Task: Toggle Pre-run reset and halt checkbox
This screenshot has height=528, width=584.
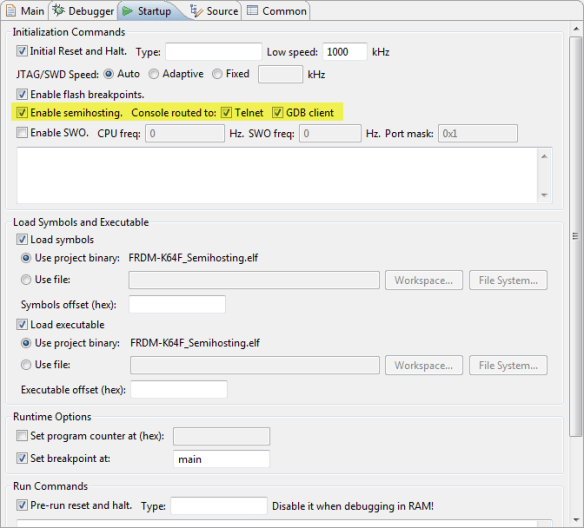Action: click(x=22, y=505)
